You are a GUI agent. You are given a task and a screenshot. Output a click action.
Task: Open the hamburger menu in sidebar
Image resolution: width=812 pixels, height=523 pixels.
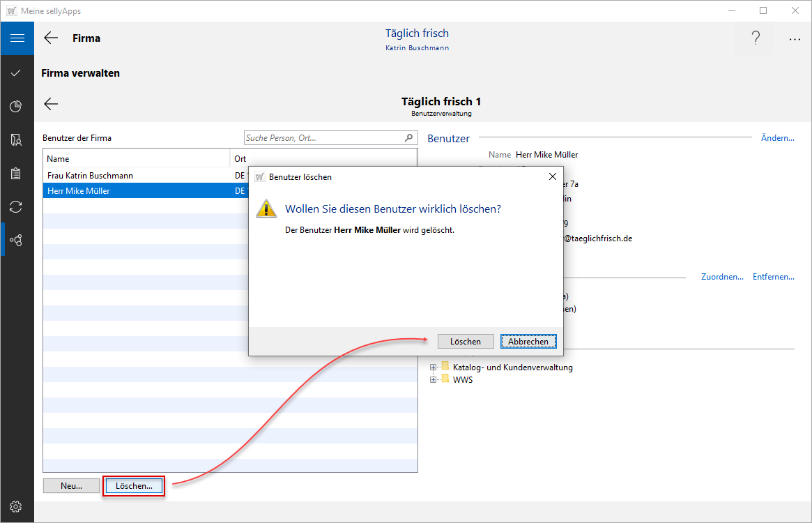click(x=17, y=38)
